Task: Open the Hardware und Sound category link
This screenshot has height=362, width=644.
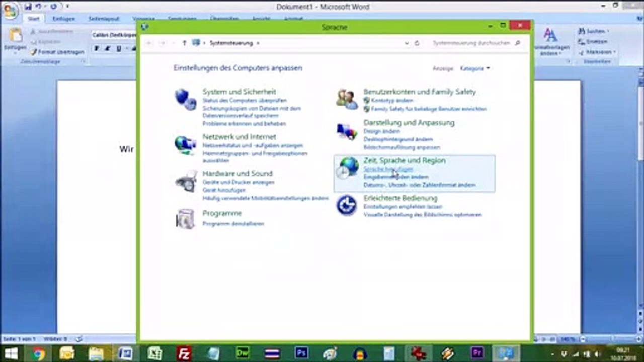Action: [237, 173]
